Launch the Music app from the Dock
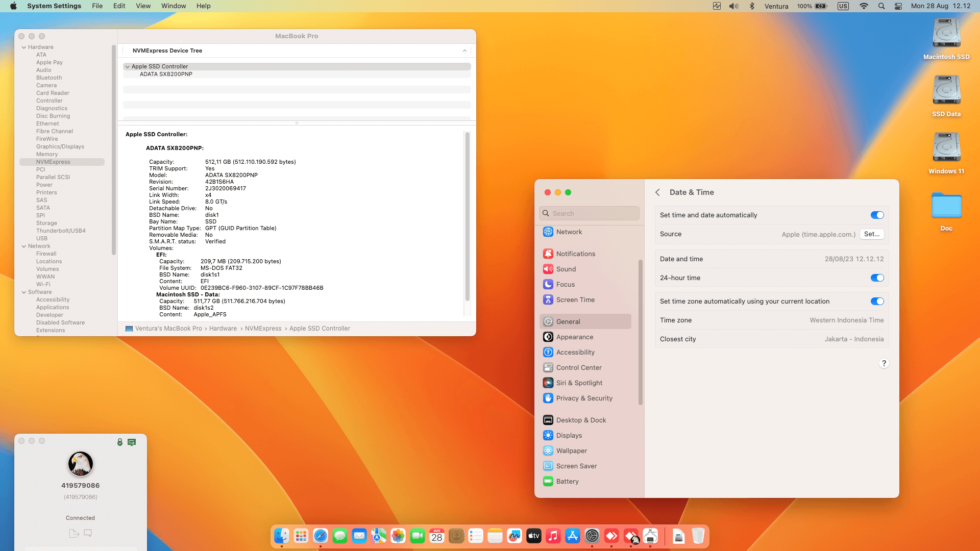Image resolution: width=980 pixels, height=551 pixels. [553, 536]
